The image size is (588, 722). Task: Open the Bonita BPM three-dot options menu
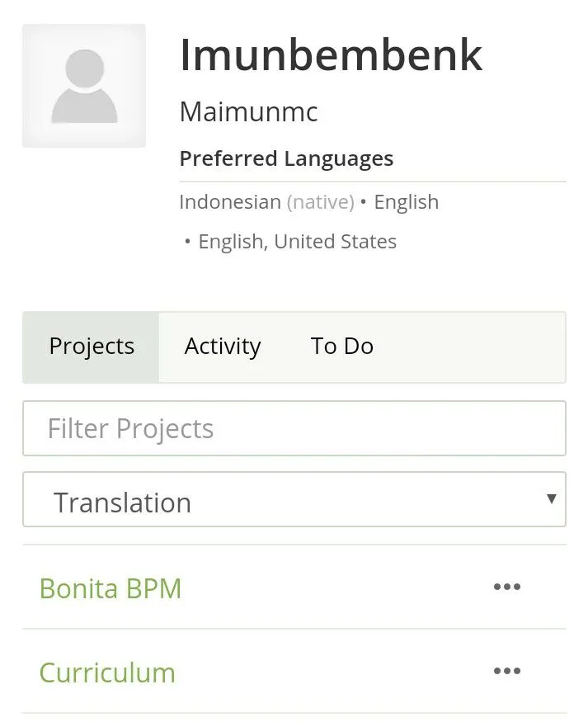coord(507,587)
